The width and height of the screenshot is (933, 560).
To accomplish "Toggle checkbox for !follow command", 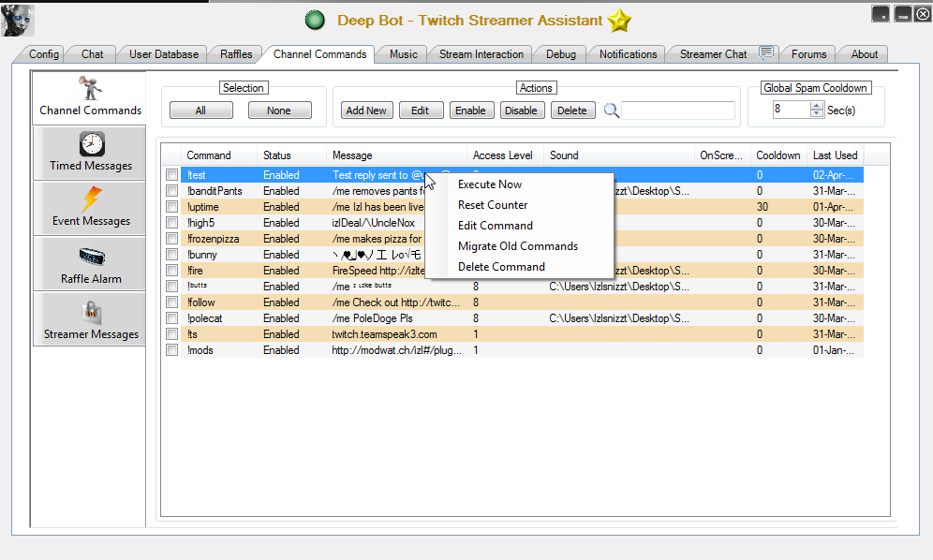I will pyautogui.click(x=172, y=302).
